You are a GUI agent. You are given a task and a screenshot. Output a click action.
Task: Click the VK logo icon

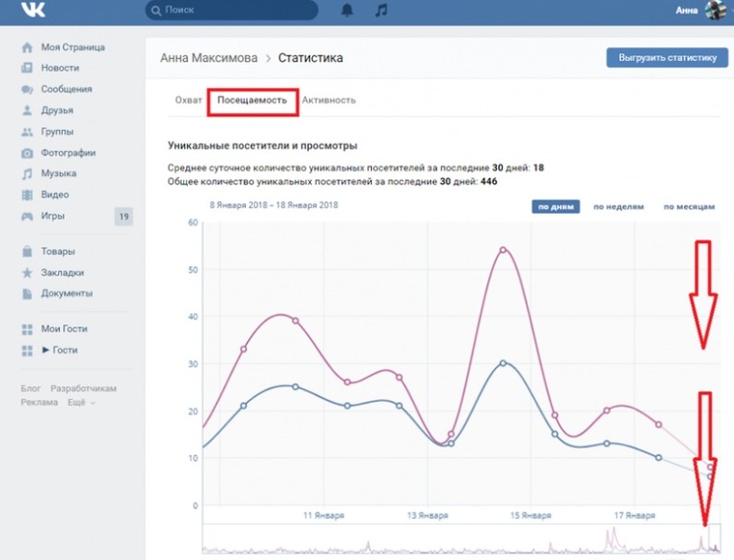[33, 11]
